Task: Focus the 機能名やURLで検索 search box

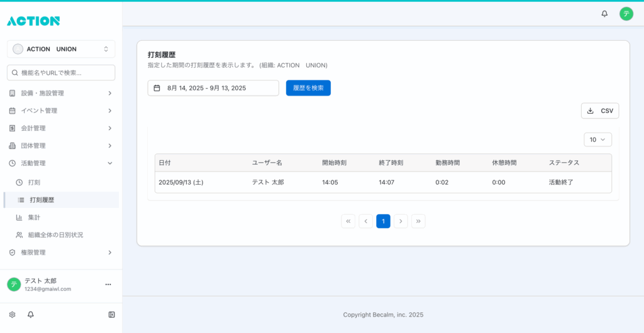Action: click(61, 73)
